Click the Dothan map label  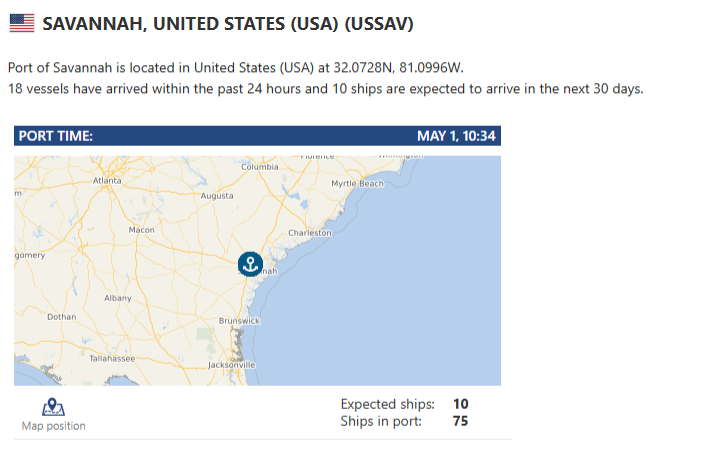(x=62, y=317)
